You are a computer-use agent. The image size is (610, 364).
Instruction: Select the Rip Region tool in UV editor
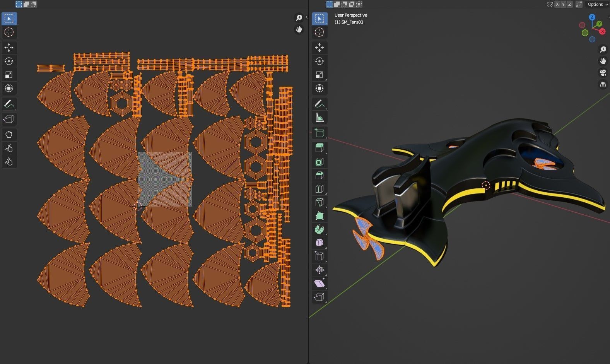coord(9,119)
